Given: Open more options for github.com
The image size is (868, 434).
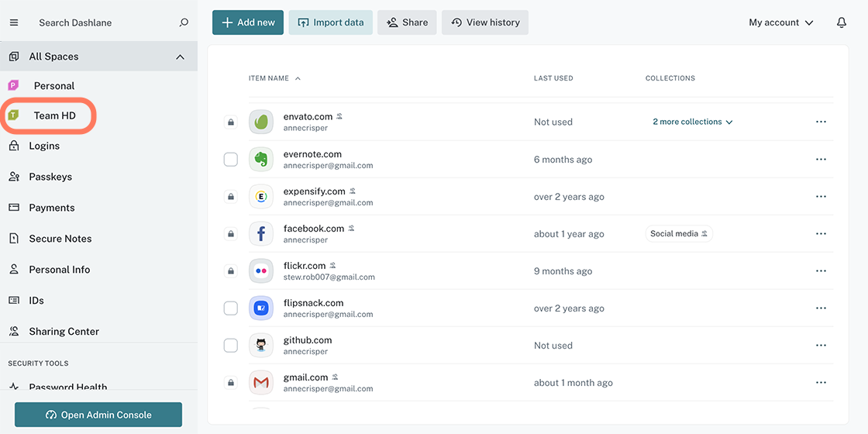Looking at the screenshot, I should pyautogui.click(x=821, y=346).
